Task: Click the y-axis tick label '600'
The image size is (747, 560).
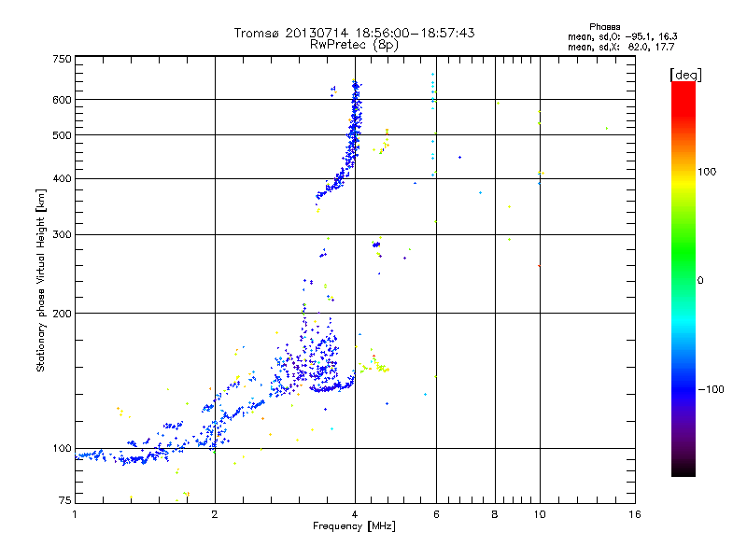Action: pyautogui.click(x=62, y=100)
